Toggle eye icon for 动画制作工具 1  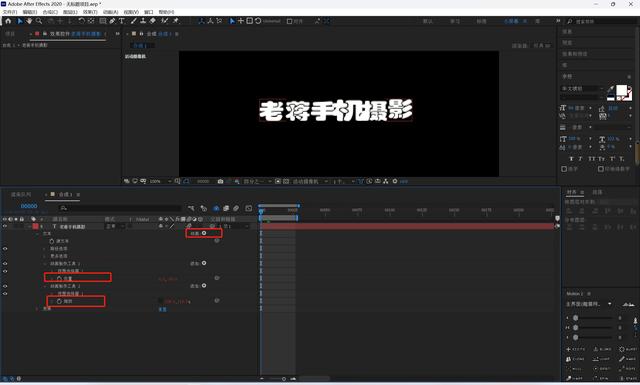pos(5,264)
